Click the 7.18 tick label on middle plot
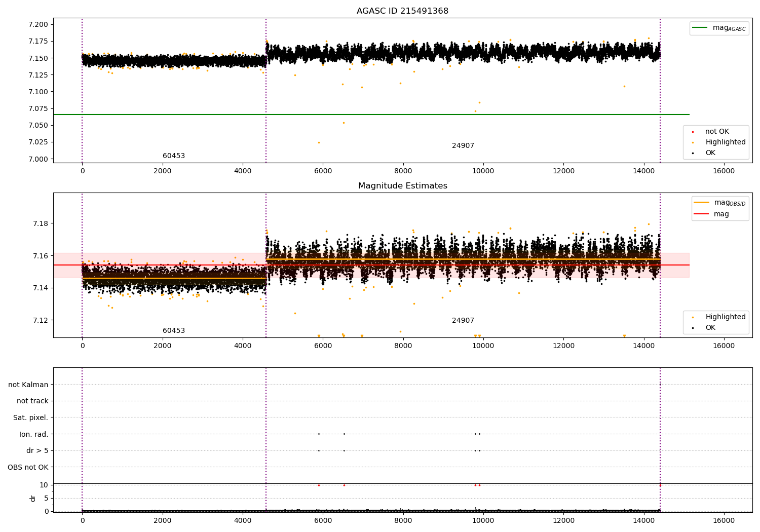 tap(40, 223)
